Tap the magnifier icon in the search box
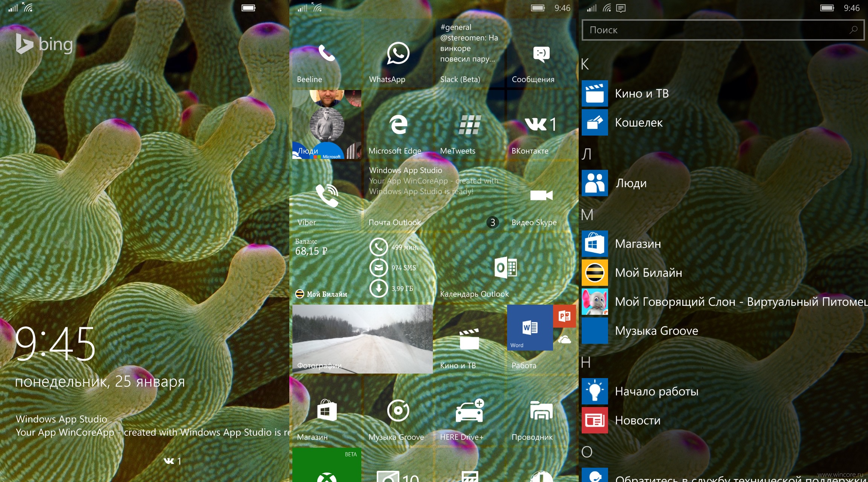 pos(853,30)
